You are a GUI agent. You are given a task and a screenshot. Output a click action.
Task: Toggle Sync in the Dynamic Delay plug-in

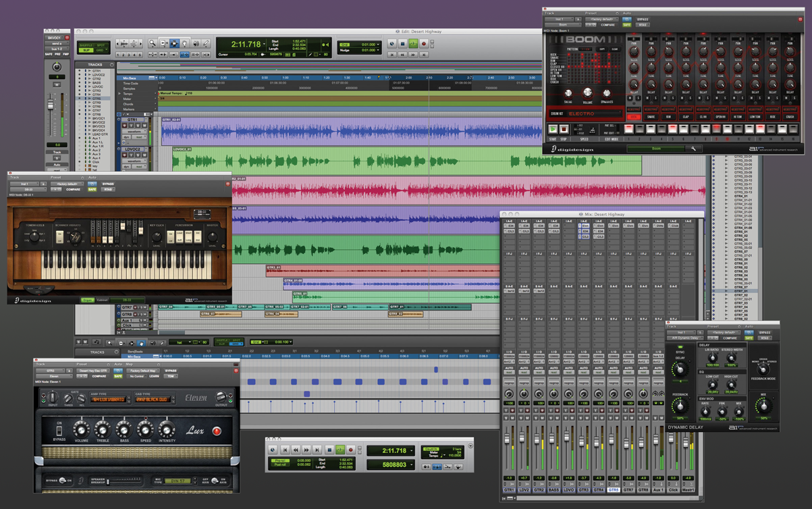(x=680, y=347)
